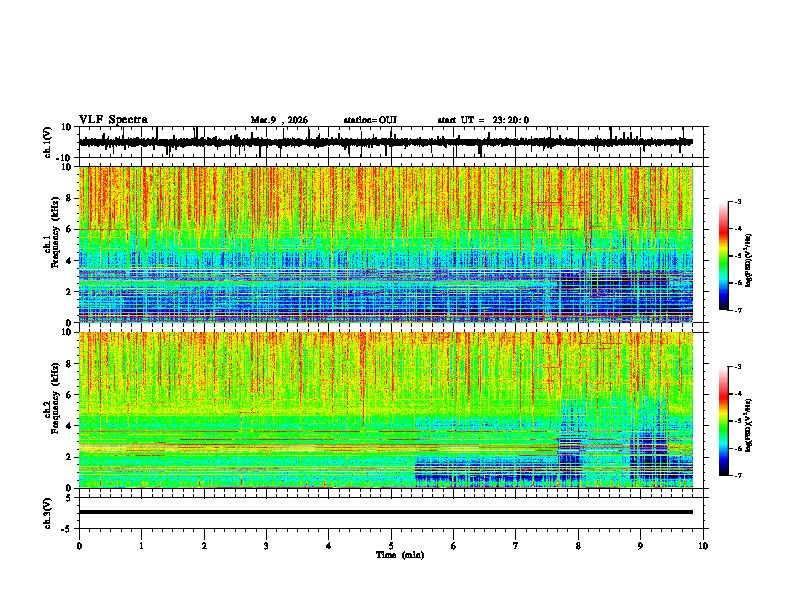Click the "-7" label on ch.1 color bar
Viewport: 792px width, 612px height.
point(738,310)
